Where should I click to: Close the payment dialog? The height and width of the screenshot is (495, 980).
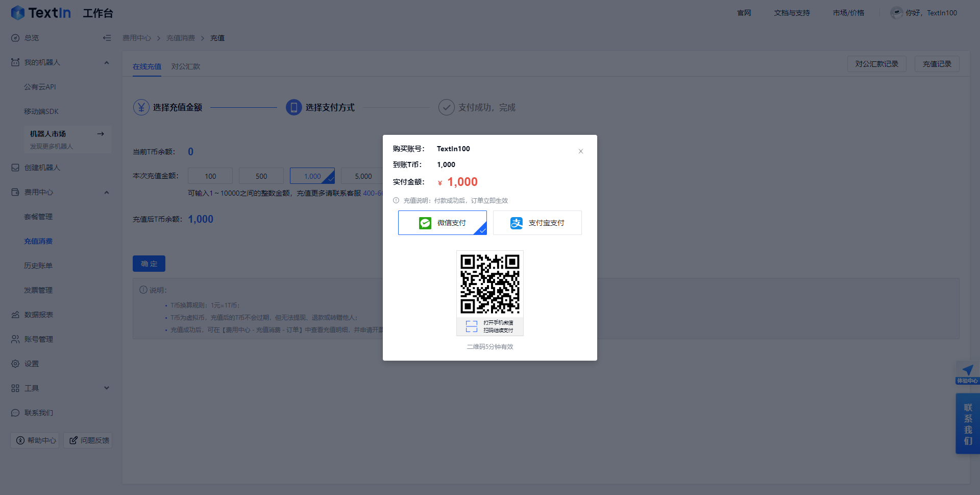click(x=581, y=151)
